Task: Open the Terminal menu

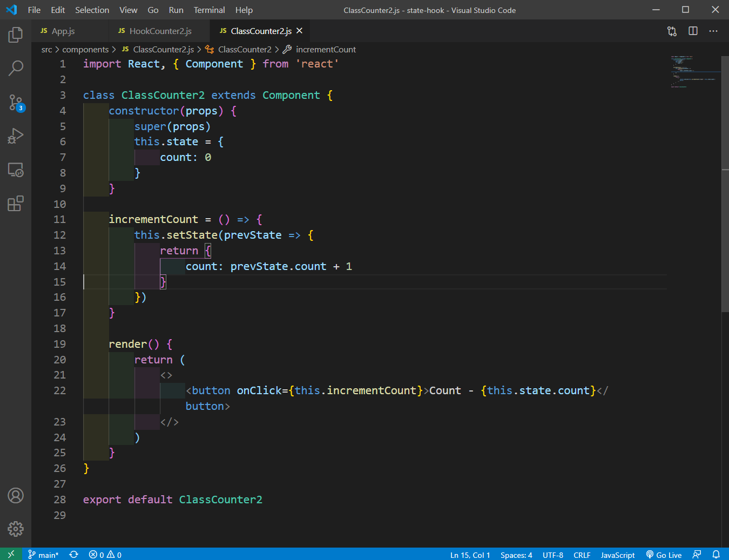Action: (210, 10)
